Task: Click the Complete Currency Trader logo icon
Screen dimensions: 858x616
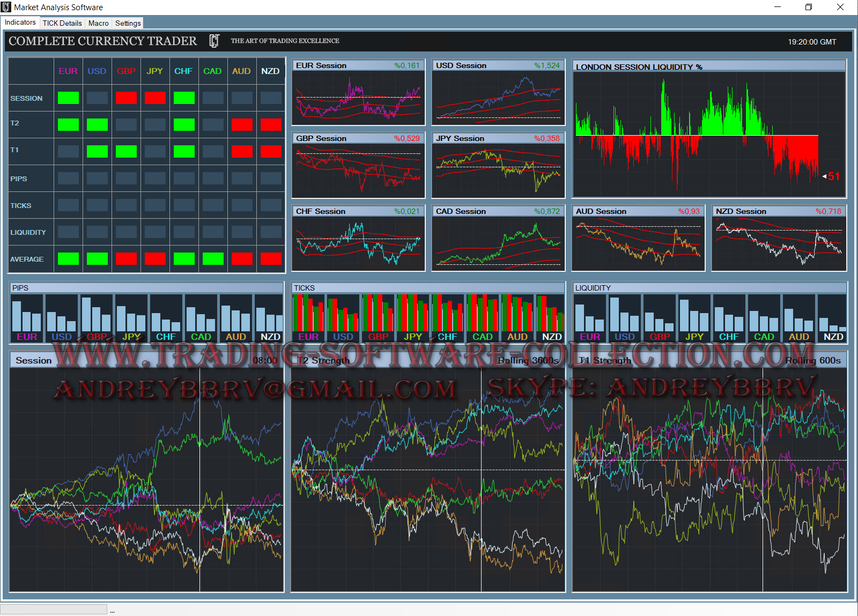Action: pos(214,41)
